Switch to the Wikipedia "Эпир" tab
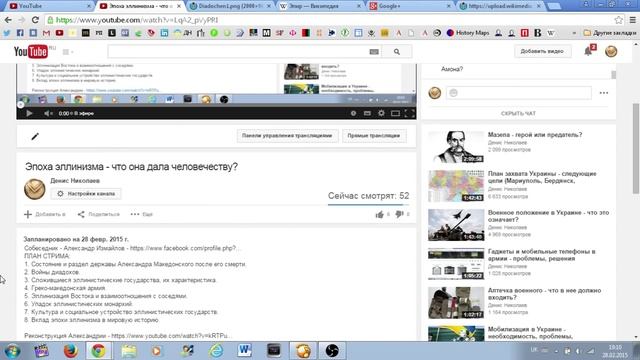 pos(319,6)
